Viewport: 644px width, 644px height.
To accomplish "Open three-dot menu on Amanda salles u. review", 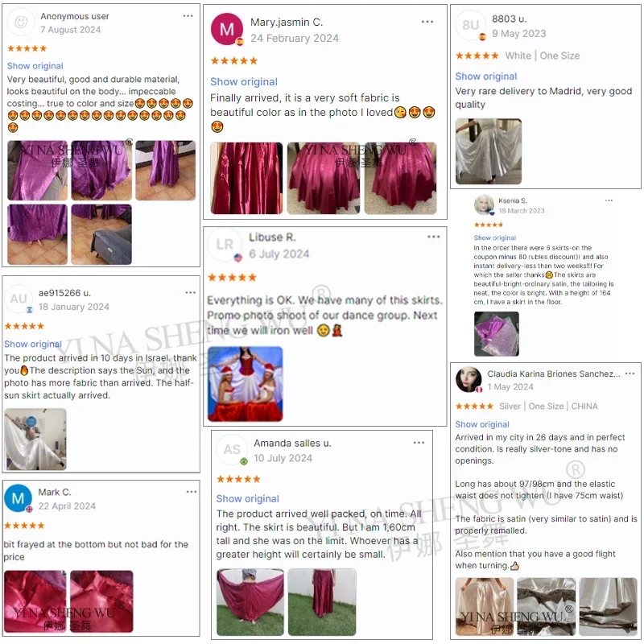I will coord(419,443).
